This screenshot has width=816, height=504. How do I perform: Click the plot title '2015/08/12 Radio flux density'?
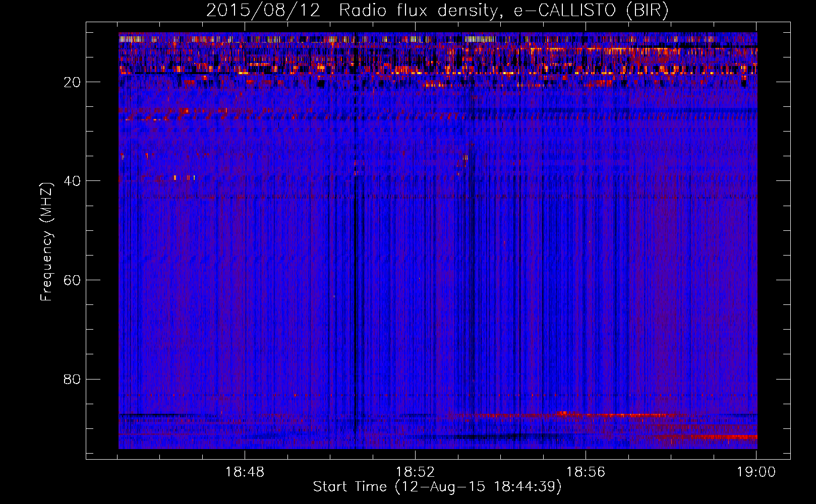click(x=437, y=11)
